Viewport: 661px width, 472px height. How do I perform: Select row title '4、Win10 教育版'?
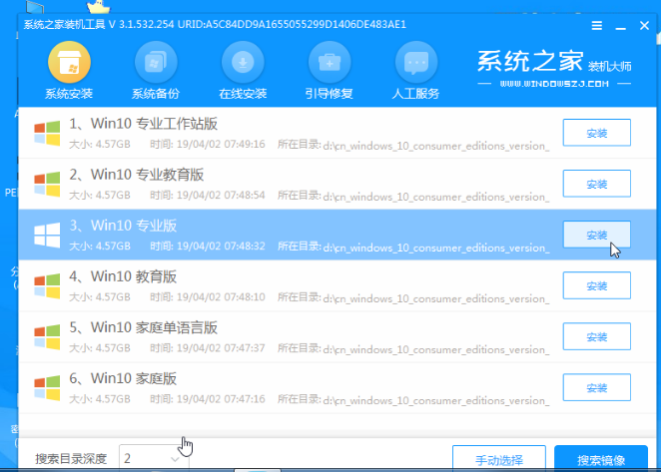point(123,277)
